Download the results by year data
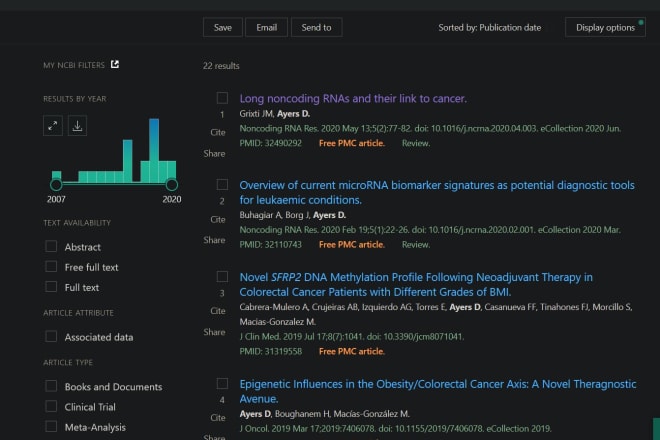The height and width of the screenshot is (440, 660). [78, 125]
